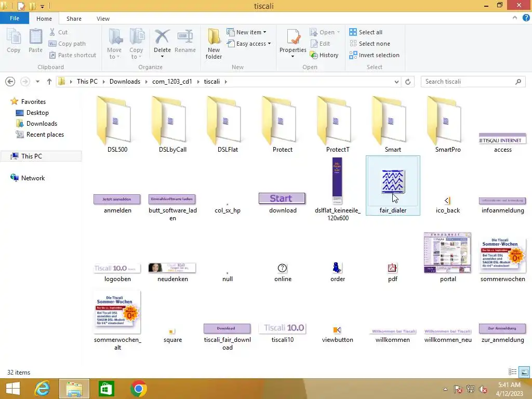Select the Home ribbon tab

[x=44, y=19]
